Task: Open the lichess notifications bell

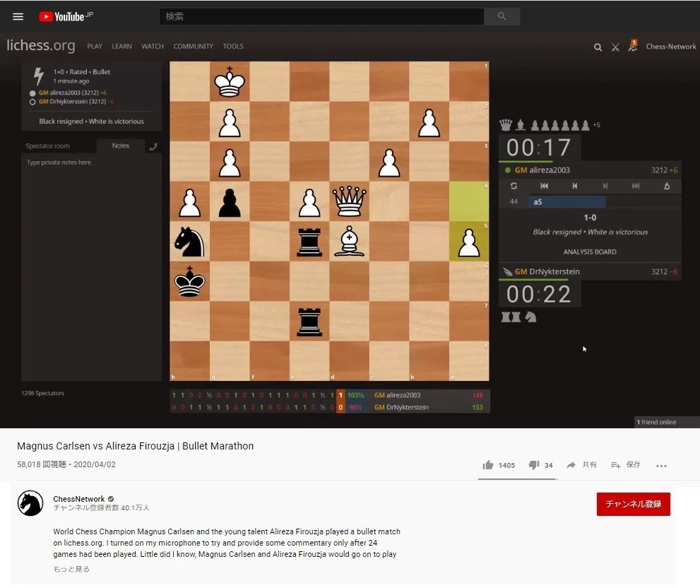Action: 633,45
